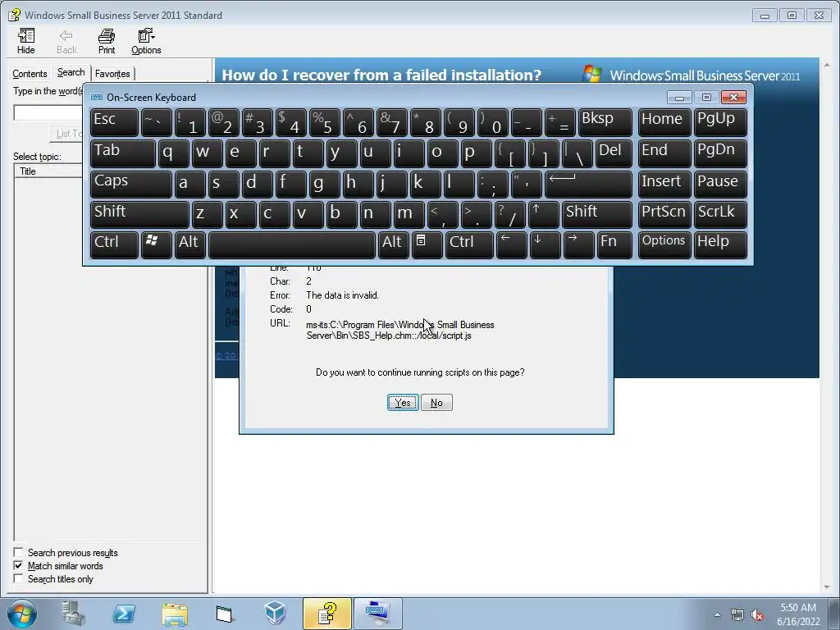This screenshot has height=630, width=840.
Task: Uncheck Match similar words checkbox
Action: [x=18, y=566]
